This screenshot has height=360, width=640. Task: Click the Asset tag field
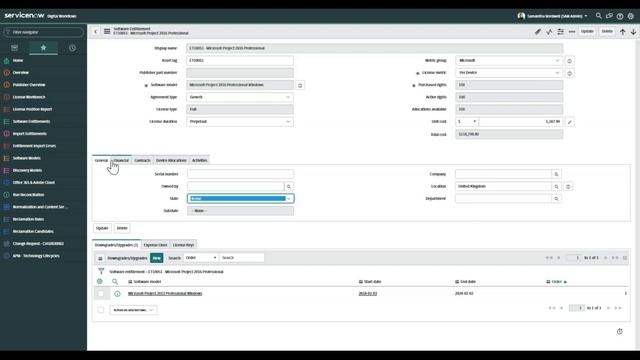(240, 60)
